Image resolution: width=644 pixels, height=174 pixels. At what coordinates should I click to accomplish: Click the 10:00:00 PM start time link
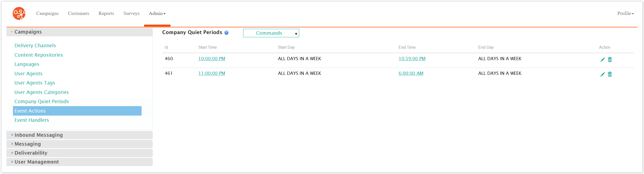pos(212,59)
